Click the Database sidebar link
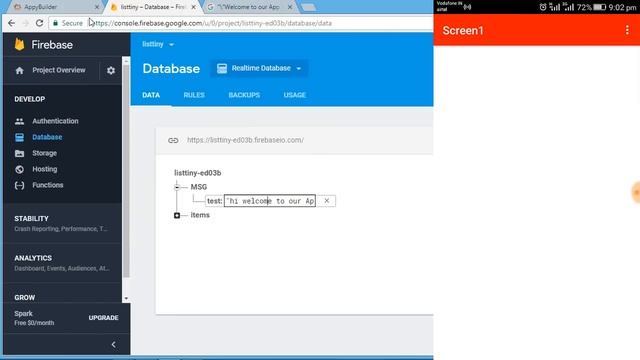Screen dimensions: 640x360 pos(47,137)
